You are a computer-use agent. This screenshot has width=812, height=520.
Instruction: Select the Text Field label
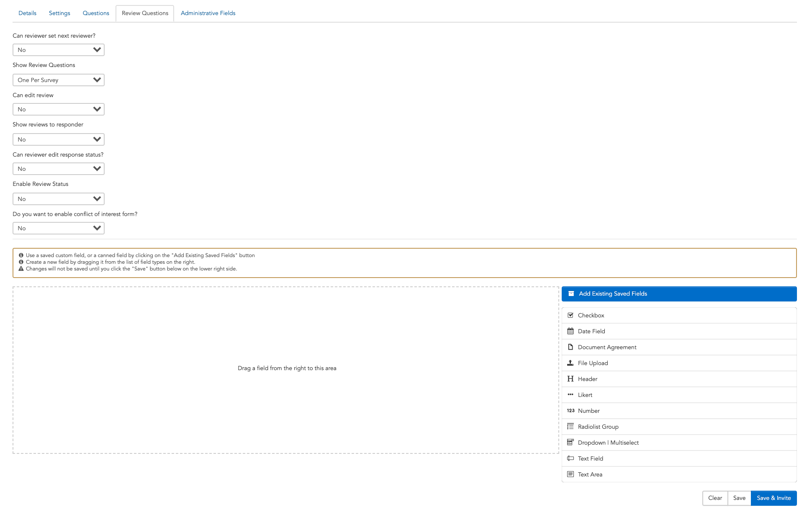click(x=591, y=458)
